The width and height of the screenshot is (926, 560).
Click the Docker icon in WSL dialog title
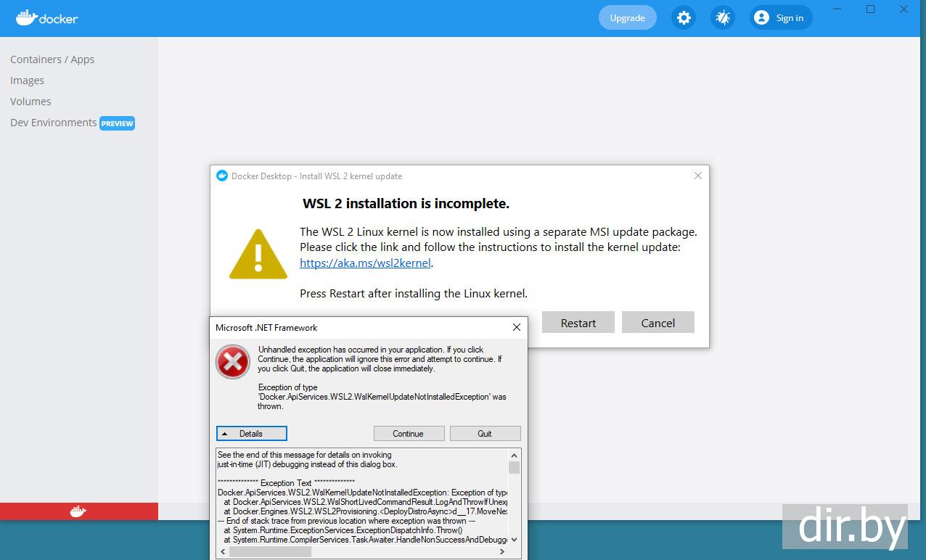[x=222, y=176]
